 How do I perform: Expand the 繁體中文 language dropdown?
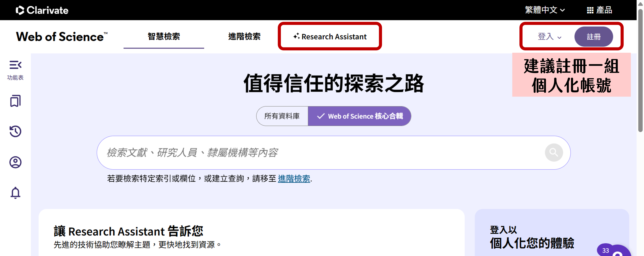545,10
